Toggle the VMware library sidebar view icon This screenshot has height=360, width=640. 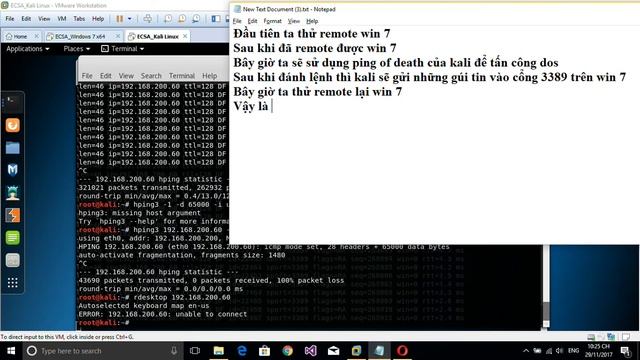(x=216, y=19)
